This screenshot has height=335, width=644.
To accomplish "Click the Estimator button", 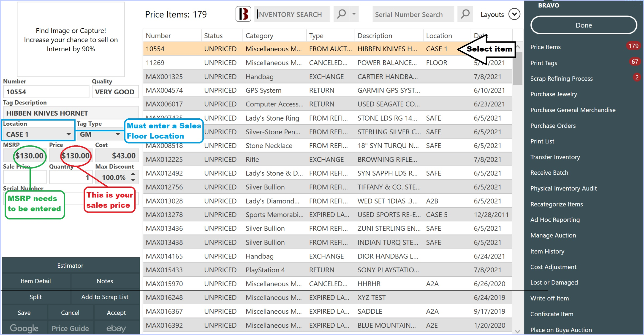I will point(71,265).
